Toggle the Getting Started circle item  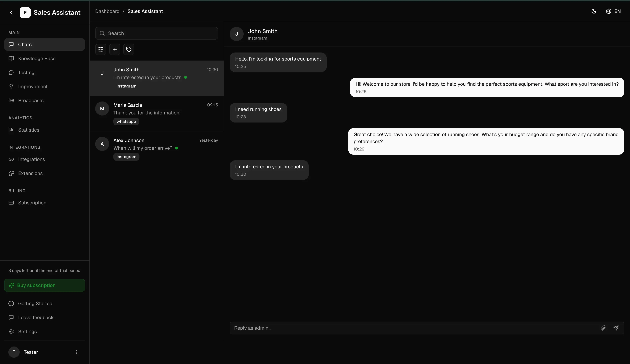11,303
